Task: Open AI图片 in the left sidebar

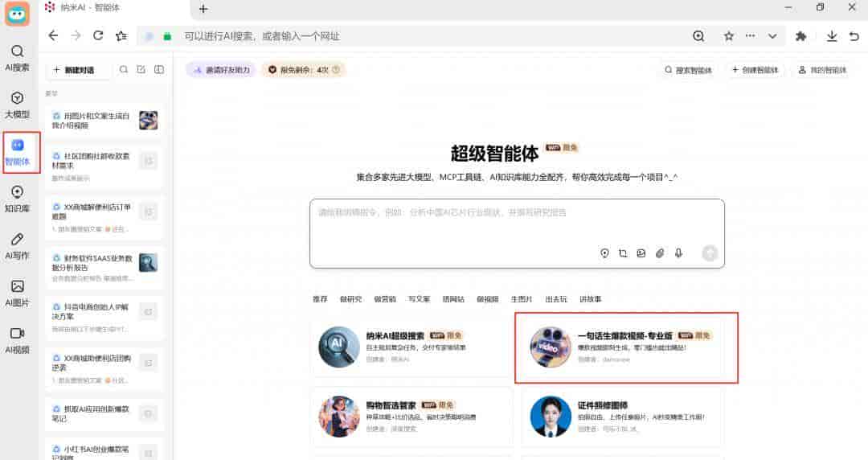Action: 17,294
